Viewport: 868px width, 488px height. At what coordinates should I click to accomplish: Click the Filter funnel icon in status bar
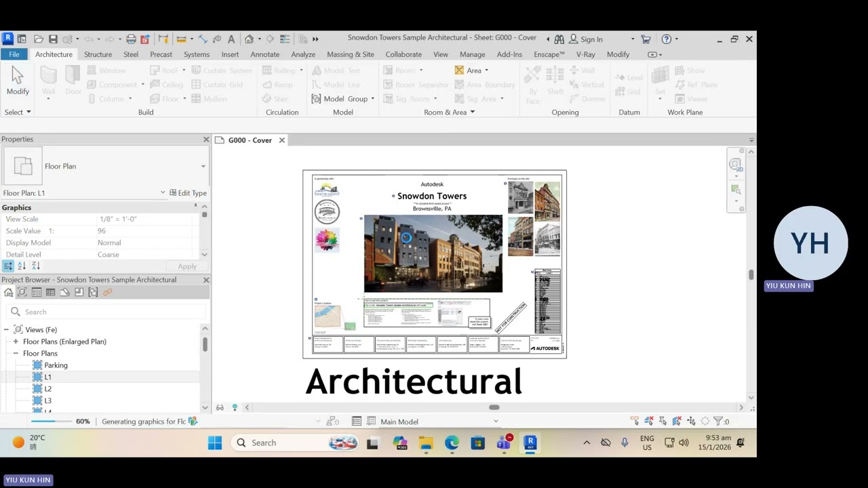point(718,421)
